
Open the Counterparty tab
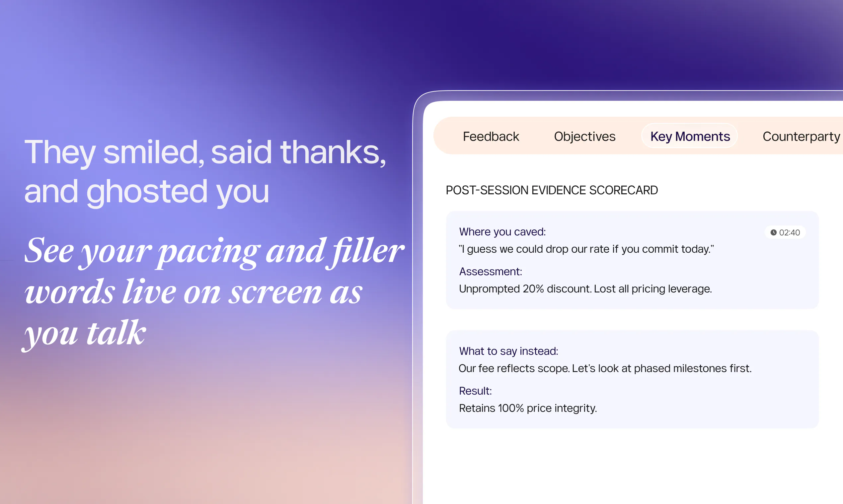[801, 136]
